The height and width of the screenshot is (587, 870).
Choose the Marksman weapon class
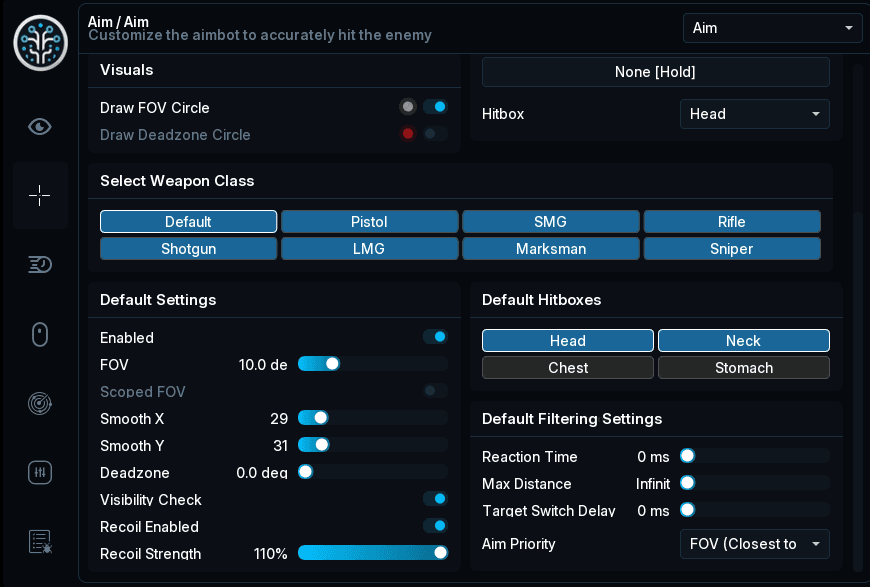(551, 249)
